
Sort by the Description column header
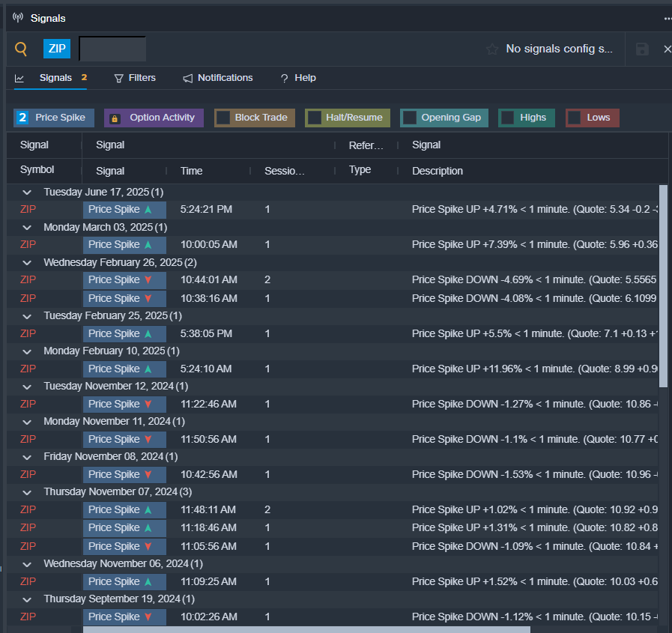(438, 171)
